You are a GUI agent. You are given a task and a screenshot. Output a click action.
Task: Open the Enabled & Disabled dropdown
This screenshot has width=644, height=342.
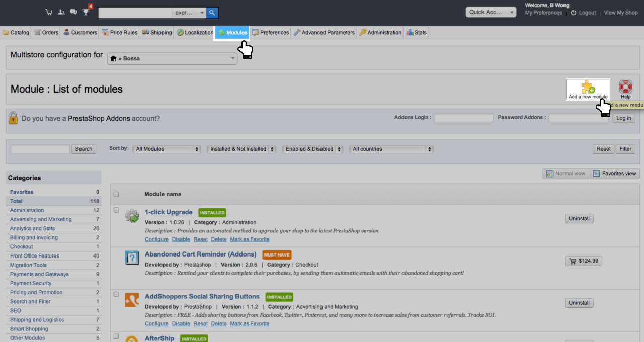[x=313, y=149]
